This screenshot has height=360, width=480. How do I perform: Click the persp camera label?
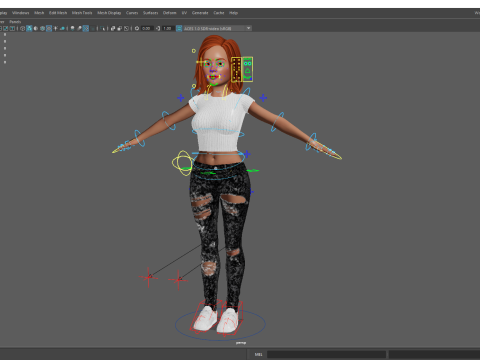click(241, 343)
